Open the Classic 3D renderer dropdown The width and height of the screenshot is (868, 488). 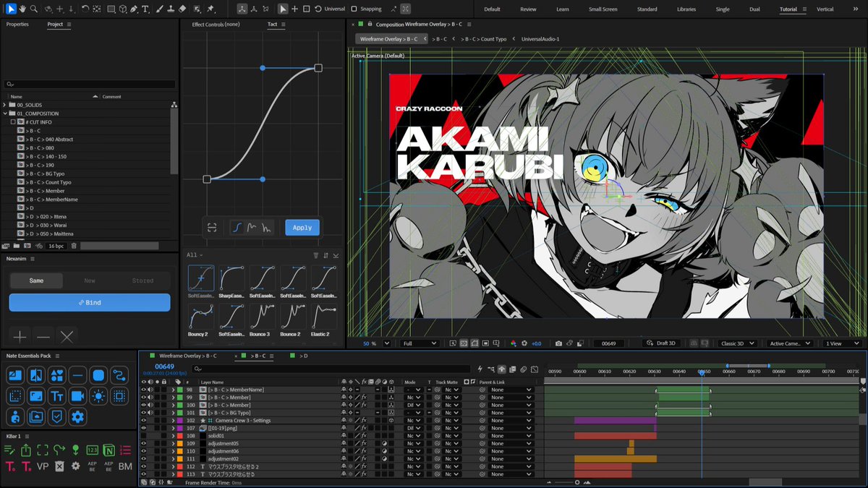pos(738,343)
